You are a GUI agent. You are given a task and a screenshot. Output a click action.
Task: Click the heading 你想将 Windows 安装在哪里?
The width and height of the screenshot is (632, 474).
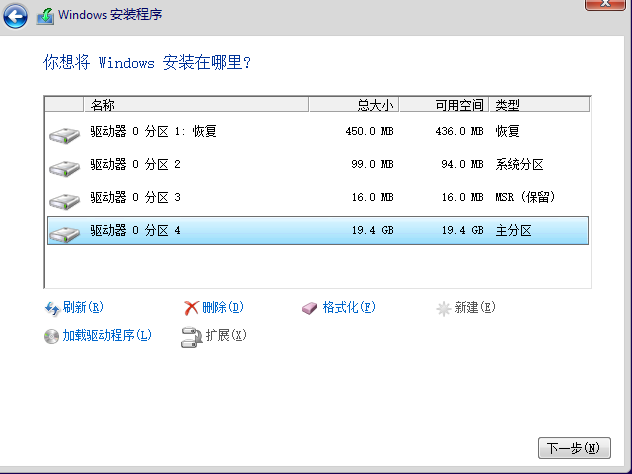coord(147,63)
